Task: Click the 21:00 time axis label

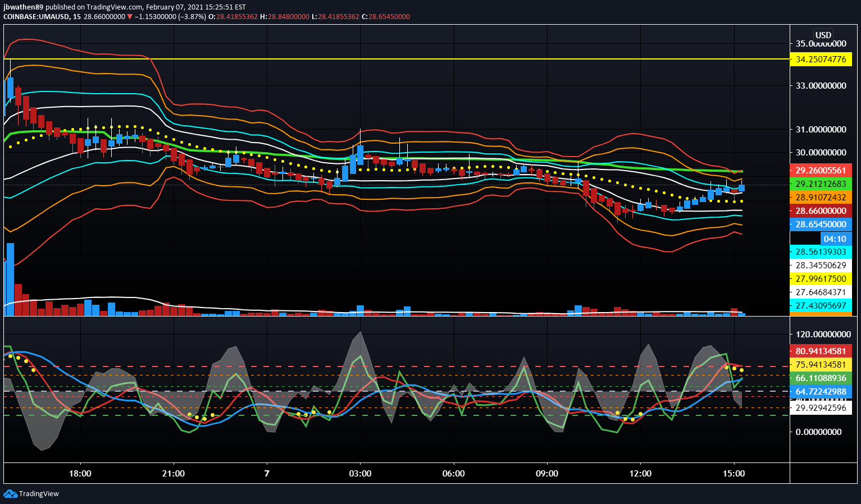Action: (x=174, y=474)
